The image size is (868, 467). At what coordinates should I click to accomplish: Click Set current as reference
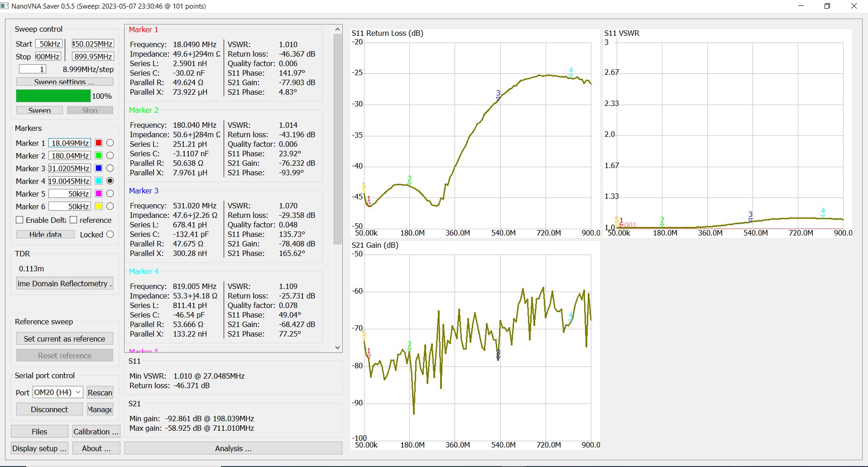point(65,339)
